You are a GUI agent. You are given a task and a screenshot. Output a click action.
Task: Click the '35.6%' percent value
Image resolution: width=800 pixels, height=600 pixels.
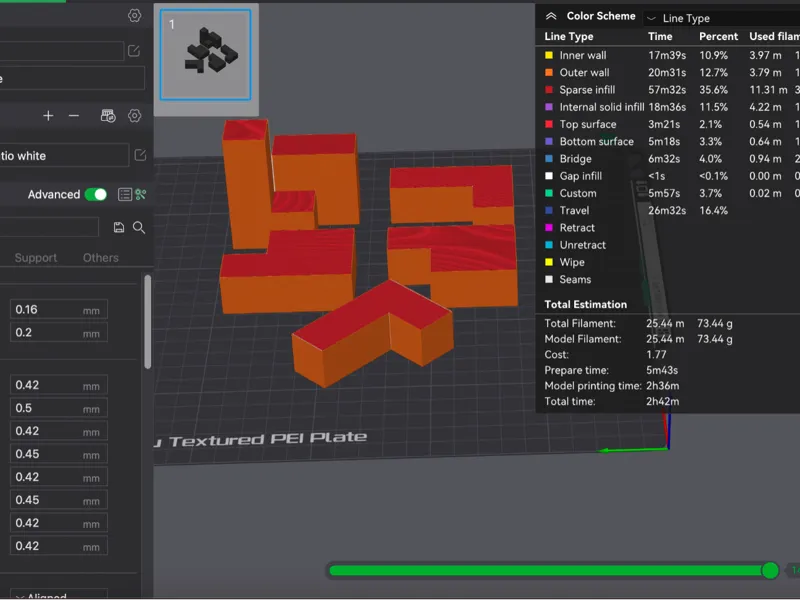tap(713, 90)
